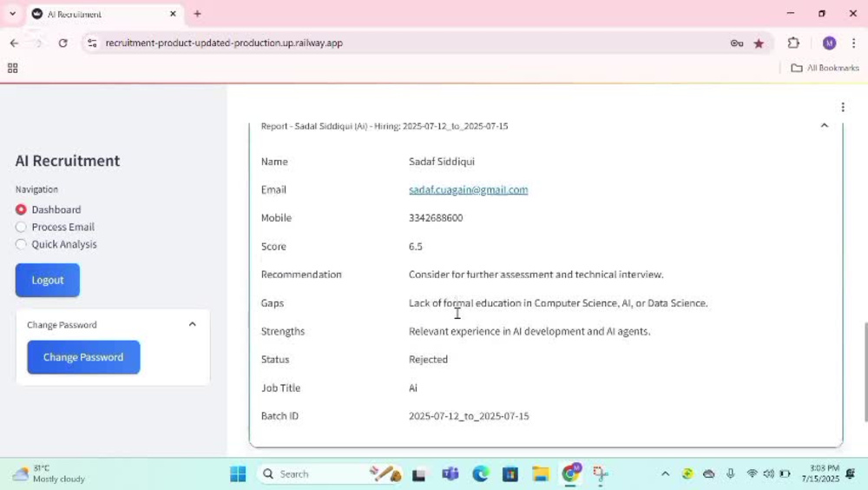The height and width of the screenshot is (490, 868).
Task: Click the microphone icon in the system tray
Action: 730,473
